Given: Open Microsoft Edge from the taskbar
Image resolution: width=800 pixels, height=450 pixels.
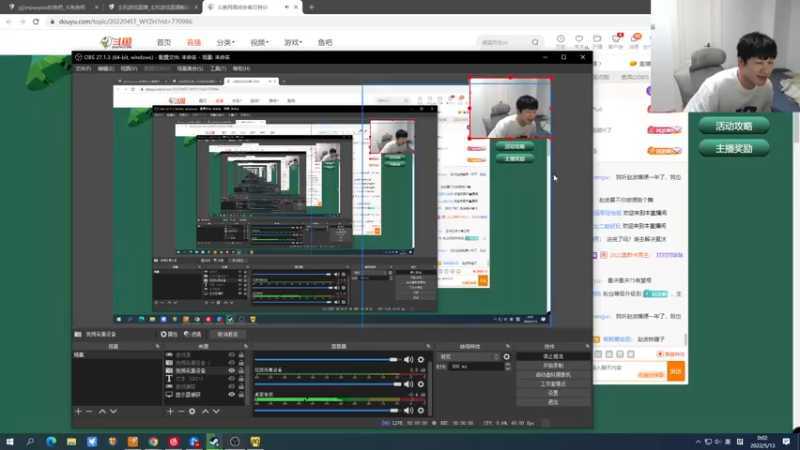Looking at the screenshot, I should [51, 441].
